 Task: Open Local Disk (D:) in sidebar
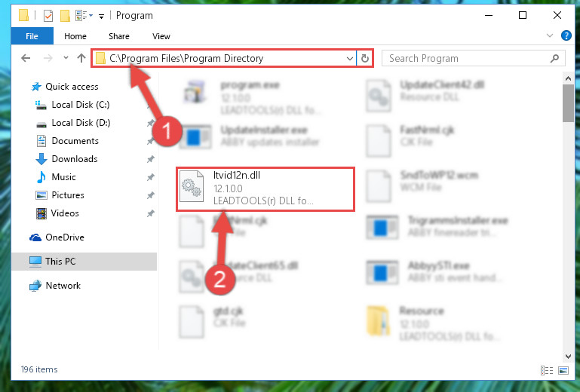click(73, 123)
